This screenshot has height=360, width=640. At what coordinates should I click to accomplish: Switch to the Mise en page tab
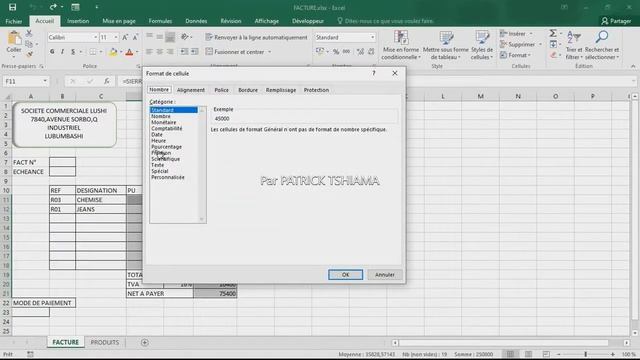pyautogui.click(x=119, y=21)
